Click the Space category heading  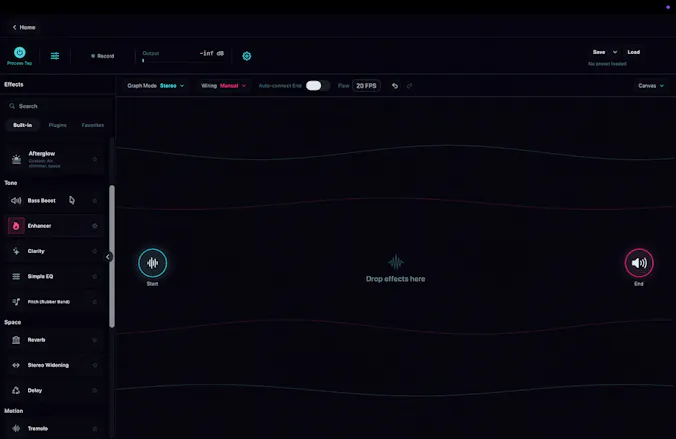pos(13,322)
